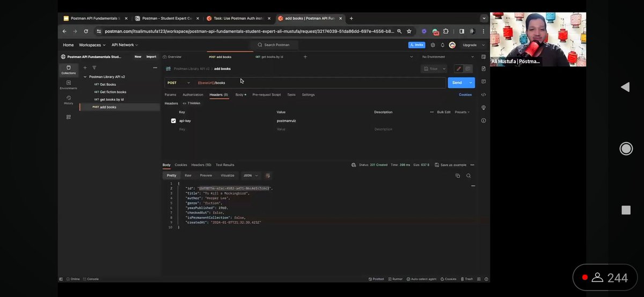Click the Import button
This screenshot has width=644, height=297.
point(151,56)
